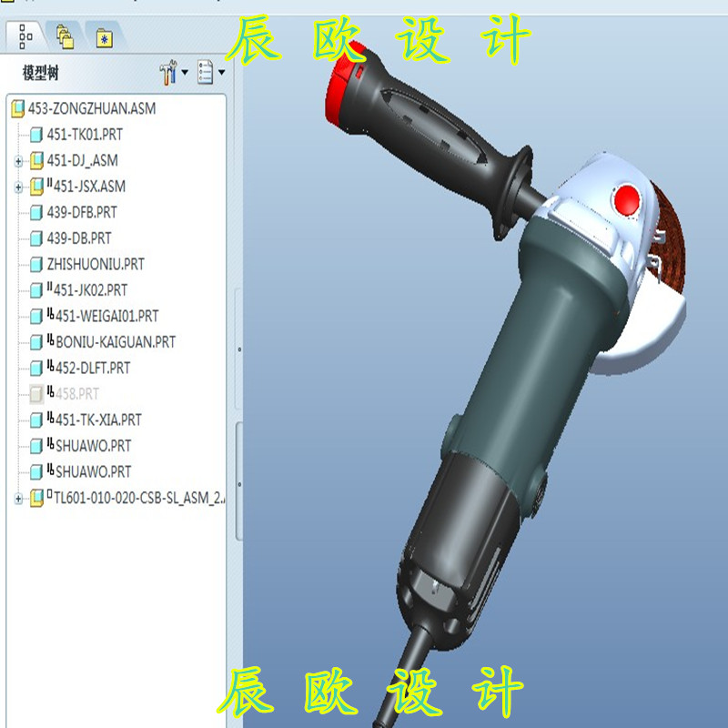Click the red spindle lock button on grinder

pos(627,200)
